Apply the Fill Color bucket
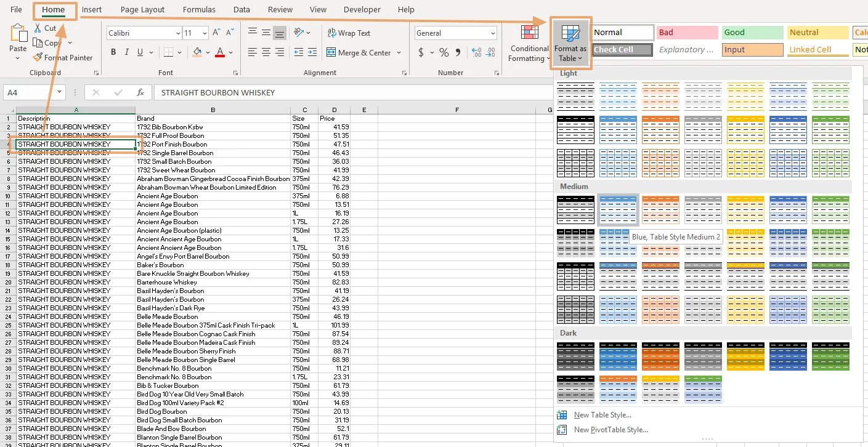868x447 pixels. [x=197, y=52]
